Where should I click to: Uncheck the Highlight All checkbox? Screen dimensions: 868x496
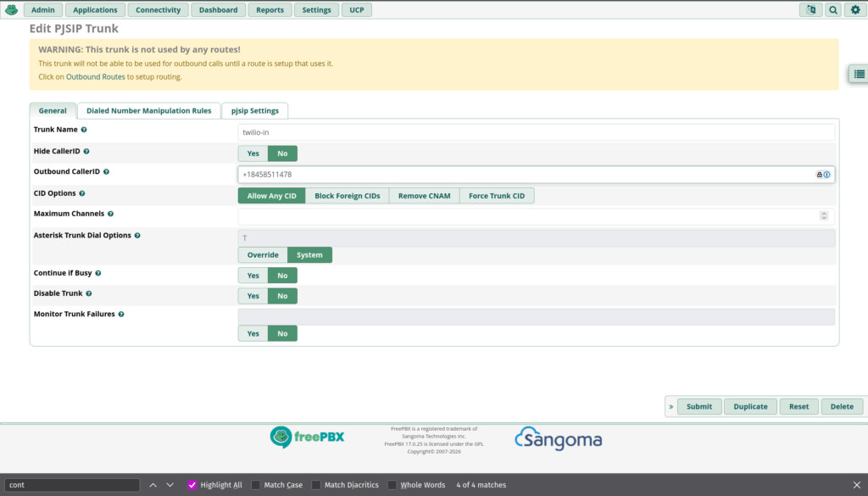coord(192,485)
